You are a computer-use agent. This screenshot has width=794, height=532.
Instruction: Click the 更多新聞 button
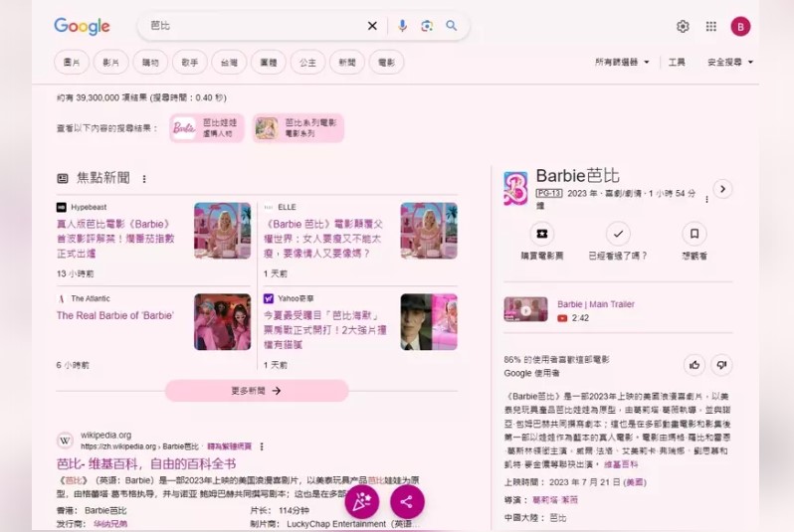[257, 391]
